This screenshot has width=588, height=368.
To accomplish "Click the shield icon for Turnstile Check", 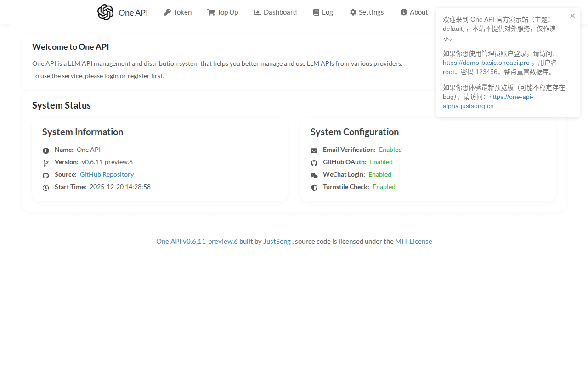I will tap(314, 188).
